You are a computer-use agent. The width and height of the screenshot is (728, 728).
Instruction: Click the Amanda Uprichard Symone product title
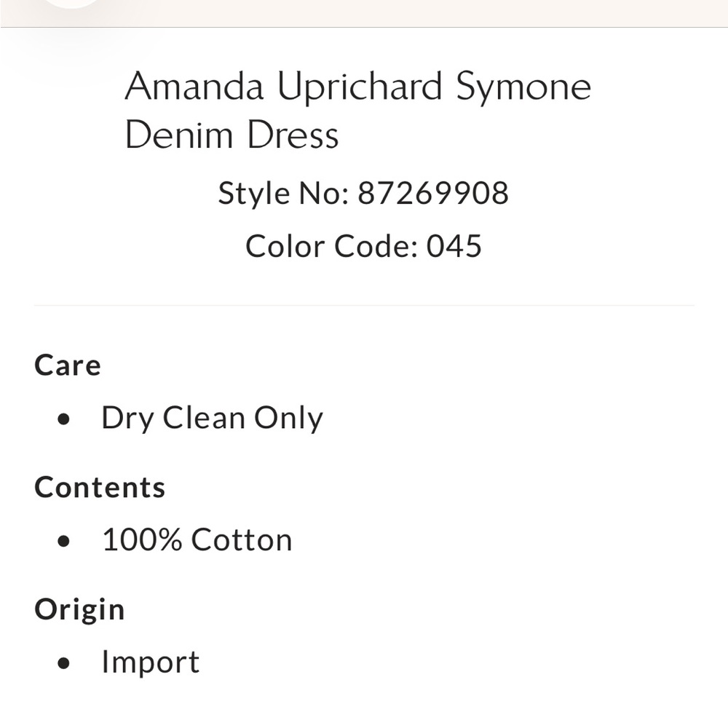coord(357,87)
